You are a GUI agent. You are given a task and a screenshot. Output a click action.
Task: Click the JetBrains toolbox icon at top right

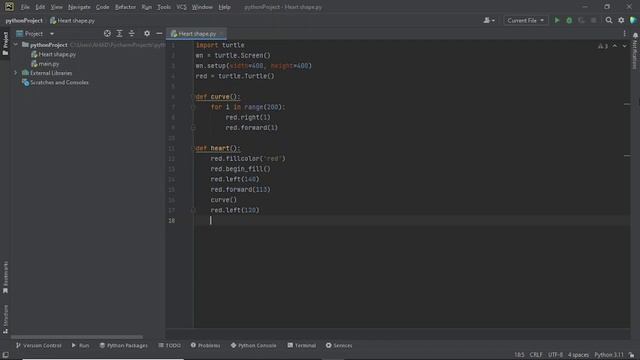tap(633, 20)
